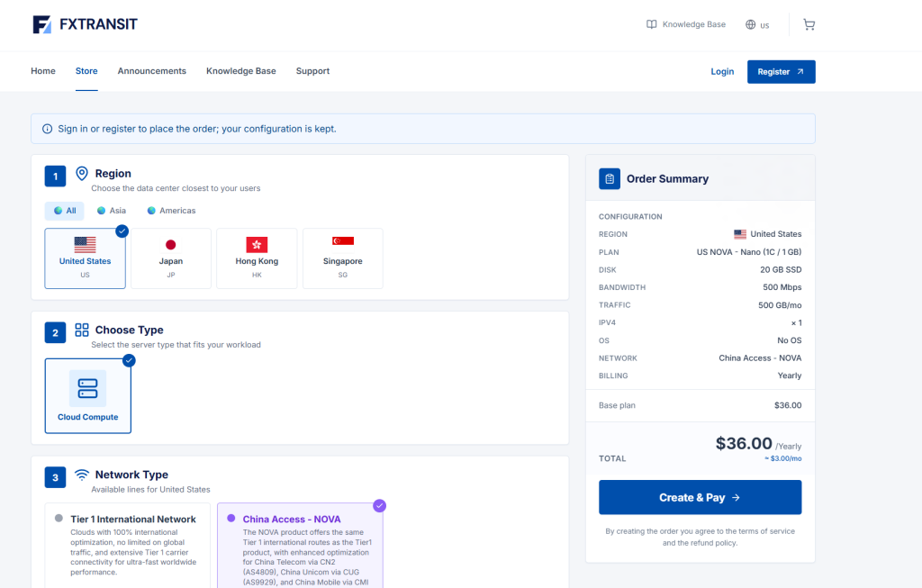Click the Knowledge Base book icon
The height and width of the screenshot is (588, 922).
pyautogui.click(x=652, y=24)
